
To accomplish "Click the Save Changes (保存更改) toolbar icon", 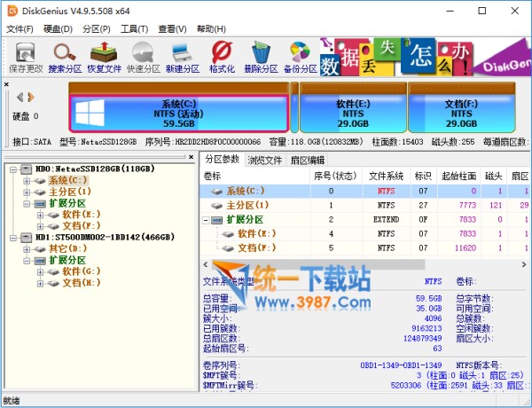I will point(25,57).
